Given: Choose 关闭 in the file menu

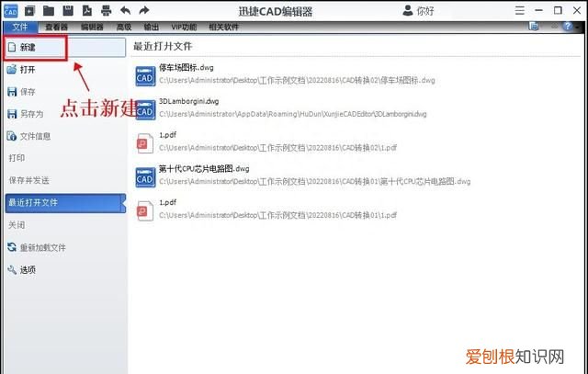Looking at the screenshot, I should tap(65, 225).
